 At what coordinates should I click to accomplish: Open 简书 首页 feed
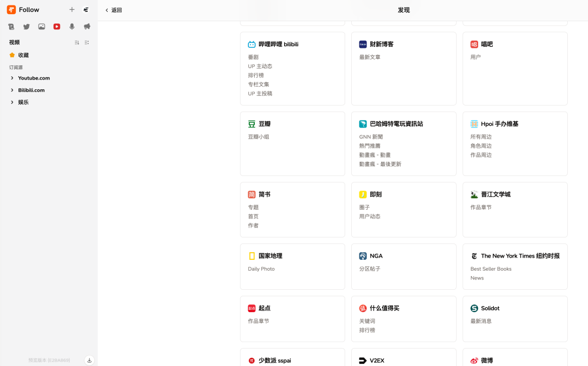(x=253, y=216)
